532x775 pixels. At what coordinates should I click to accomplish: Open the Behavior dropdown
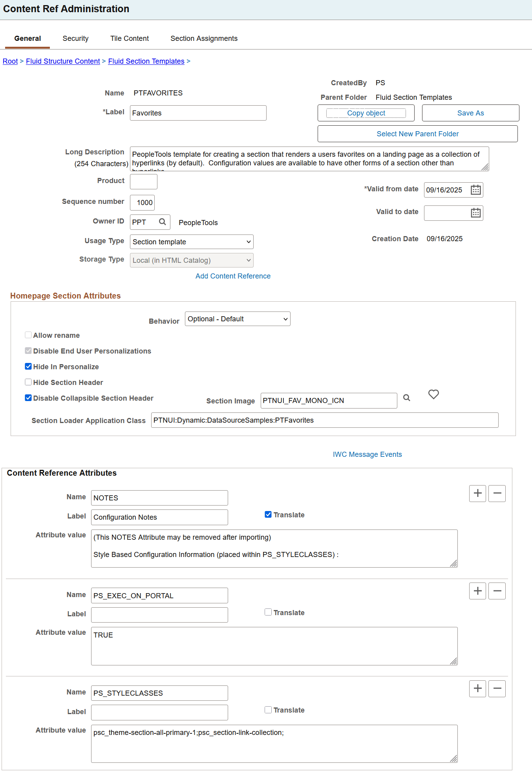click(x=237, y=319)
